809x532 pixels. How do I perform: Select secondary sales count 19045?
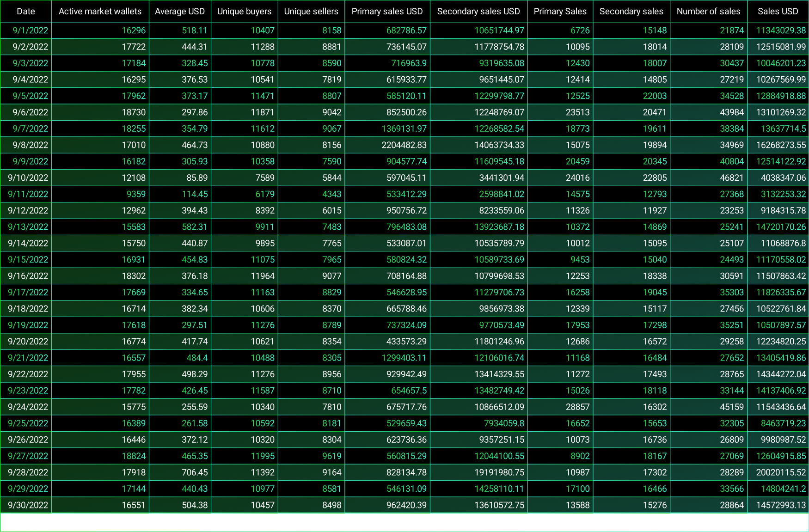pyautogui.click(x=631, y=293)
